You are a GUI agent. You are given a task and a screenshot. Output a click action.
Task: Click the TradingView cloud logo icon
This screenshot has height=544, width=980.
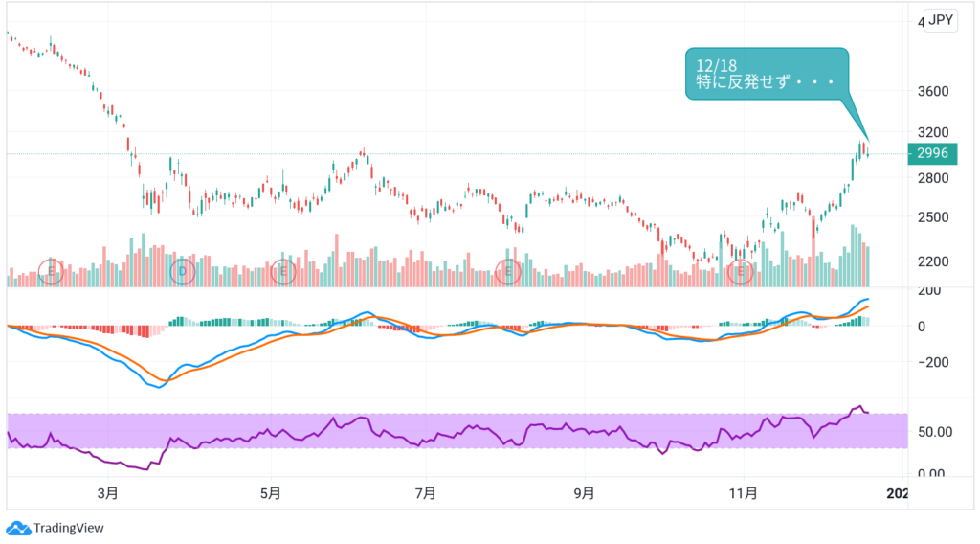pyautogui.click(x=18, y=528)
